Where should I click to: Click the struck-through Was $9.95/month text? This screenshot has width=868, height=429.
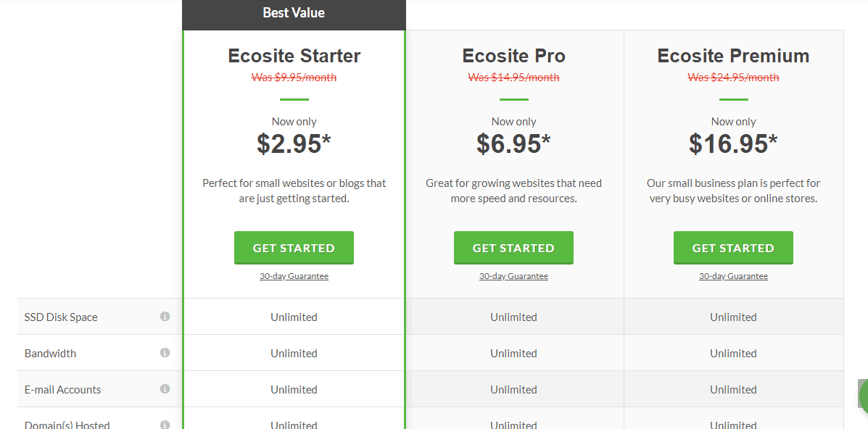pos(294,78)
